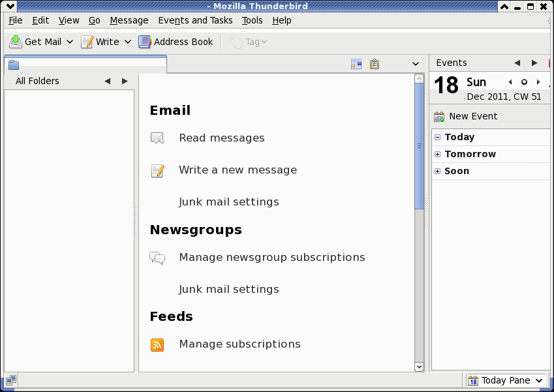The width and height of the screenshot is (554, 392).
Task: Click the Read messages envelope icon
Action: [157, 138]
